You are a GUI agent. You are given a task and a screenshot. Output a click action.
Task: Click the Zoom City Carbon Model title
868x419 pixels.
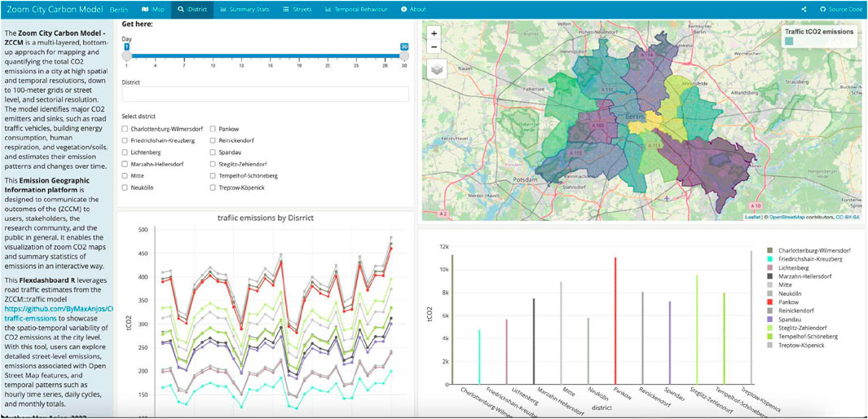[53, 10]
